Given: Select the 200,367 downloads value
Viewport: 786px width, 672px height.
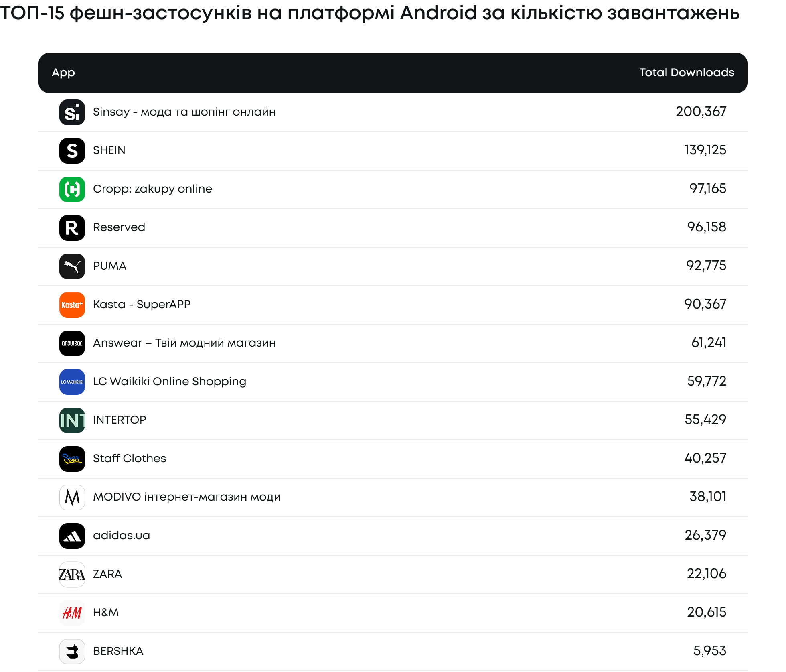Looking at the screenshot, I should pos(701,112).
